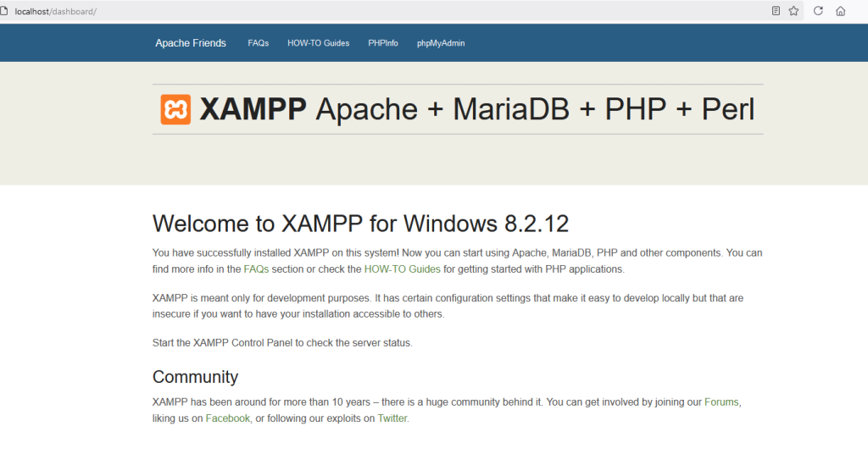Open Apache Friends in the navbar

pos(191,43)
